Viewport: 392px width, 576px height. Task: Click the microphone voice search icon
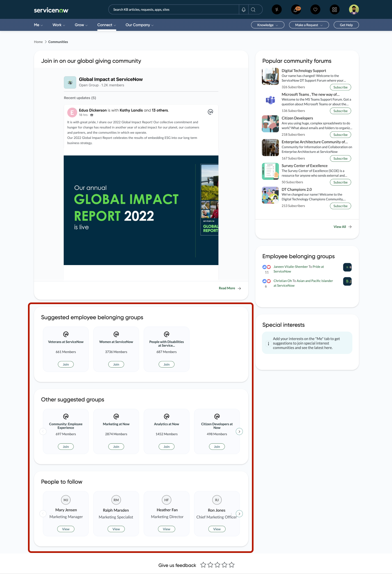tap(243, 10)
